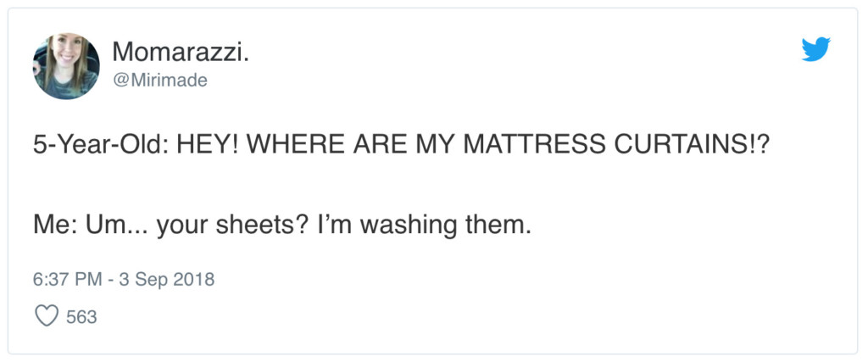Click the "Me:" label in the tweet
The width and height of the screenshot is (868, 362).
click(56, 226)
